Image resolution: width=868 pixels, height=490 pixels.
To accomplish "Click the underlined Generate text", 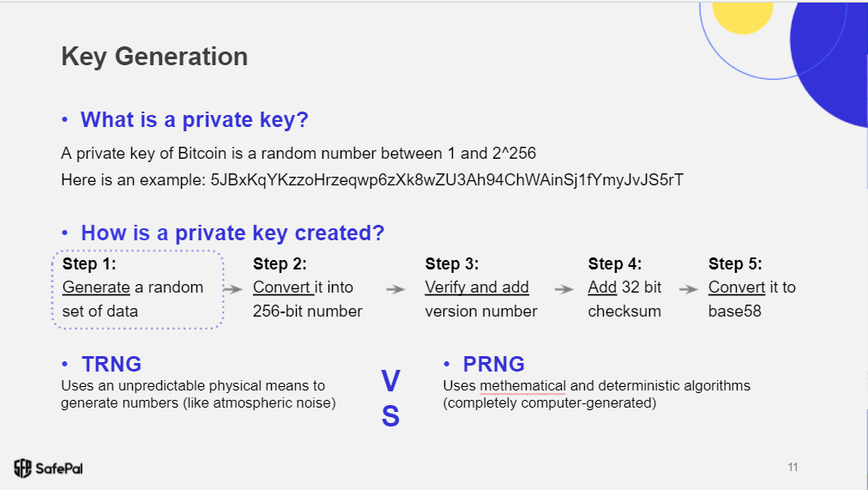I will coord(96,287).
